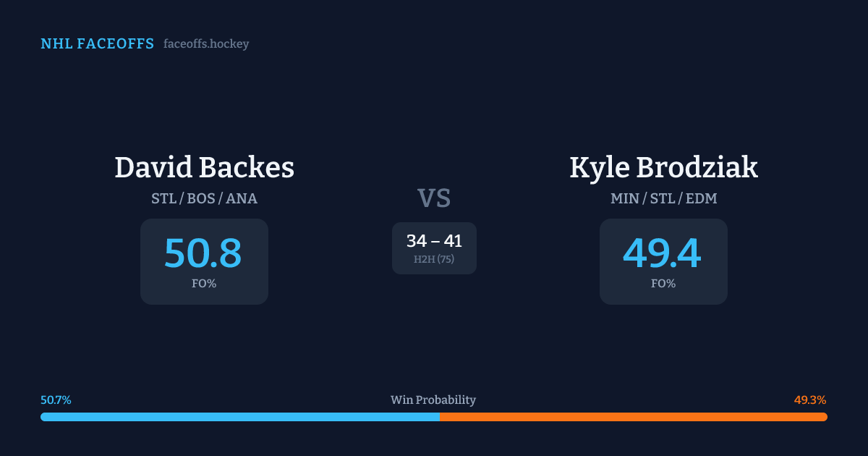Click the FO% label under 50.8
868x456 pixels.
point(204,284)
